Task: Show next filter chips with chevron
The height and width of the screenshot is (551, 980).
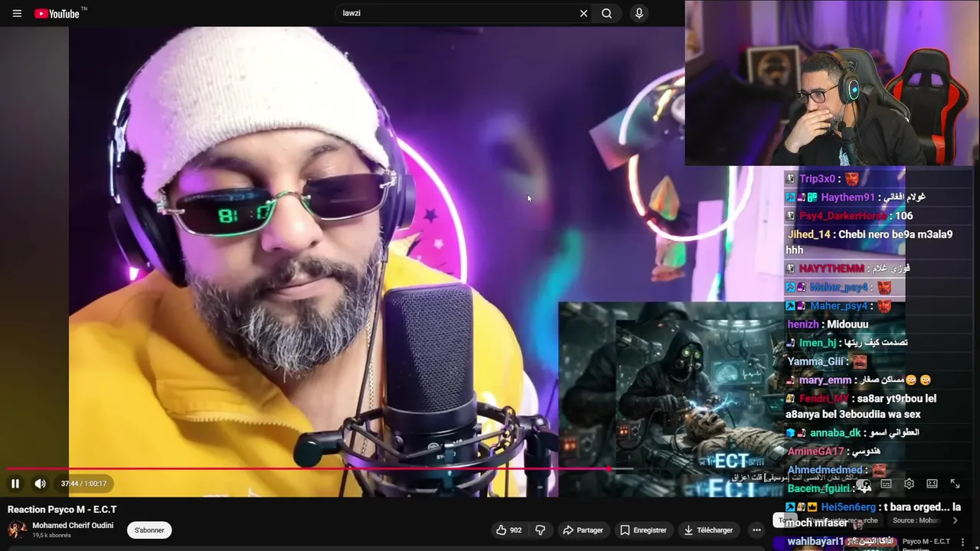Action: pos(955,520)
